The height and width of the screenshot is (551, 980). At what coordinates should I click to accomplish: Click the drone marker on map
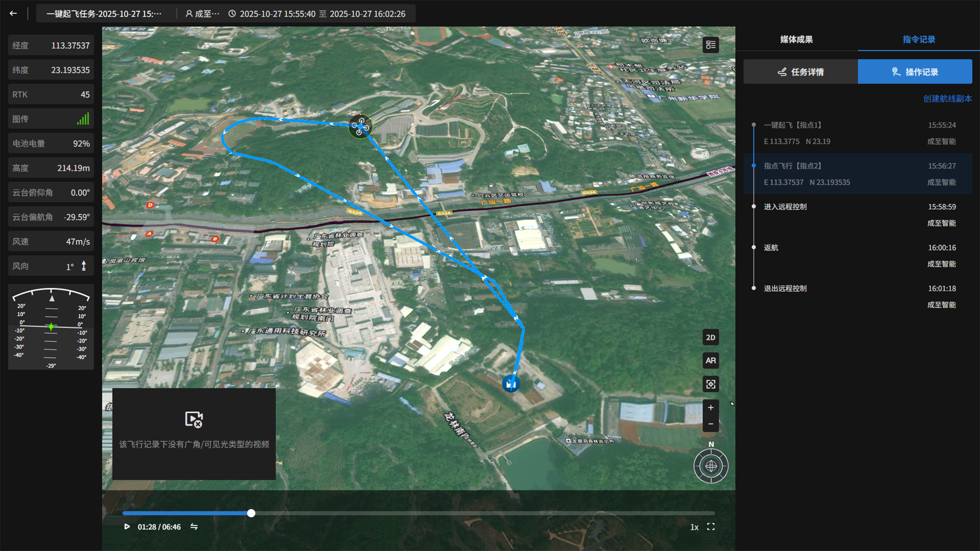360,126
